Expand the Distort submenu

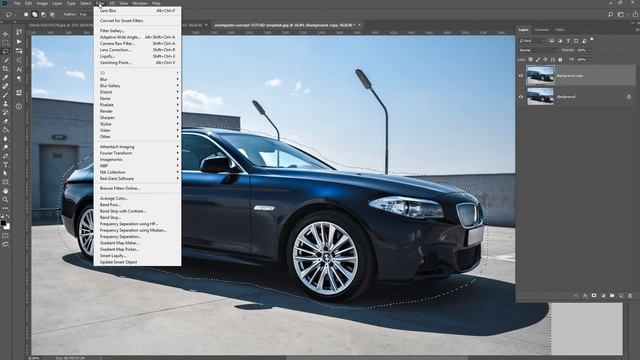[x=138, y=92]
